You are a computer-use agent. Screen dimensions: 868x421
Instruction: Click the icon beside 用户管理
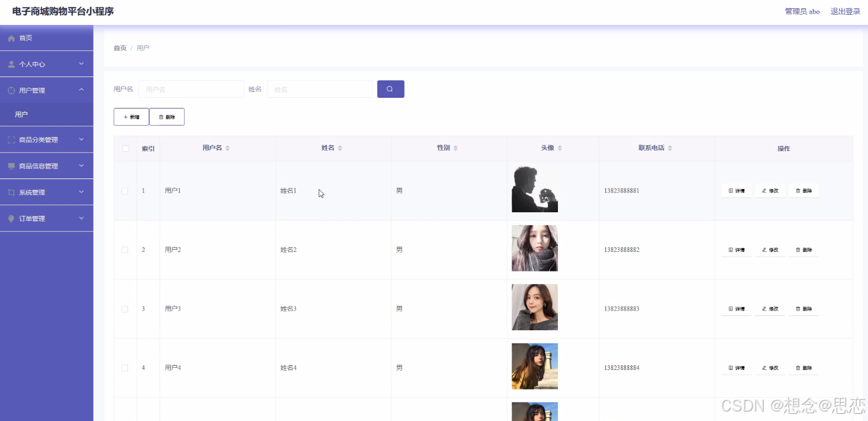pos(11,91)
